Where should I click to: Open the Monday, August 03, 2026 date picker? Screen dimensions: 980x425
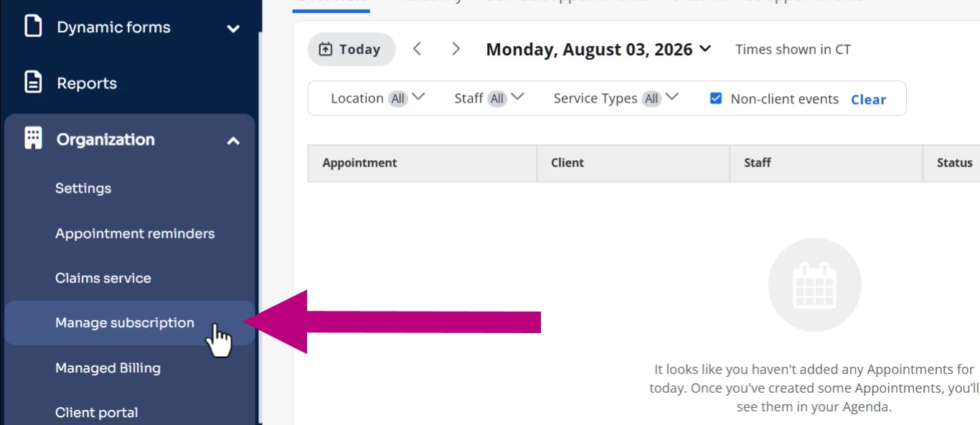598,50
